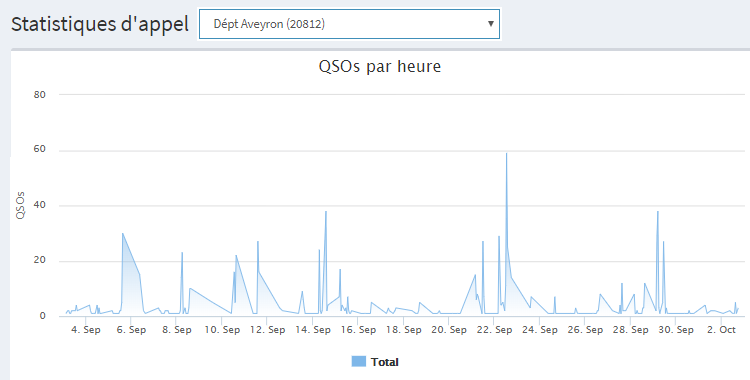Image resolution: width=750 pixels, height=380 pixels.
Task: Toggle the Total series legend label
Action: [385, 362]
